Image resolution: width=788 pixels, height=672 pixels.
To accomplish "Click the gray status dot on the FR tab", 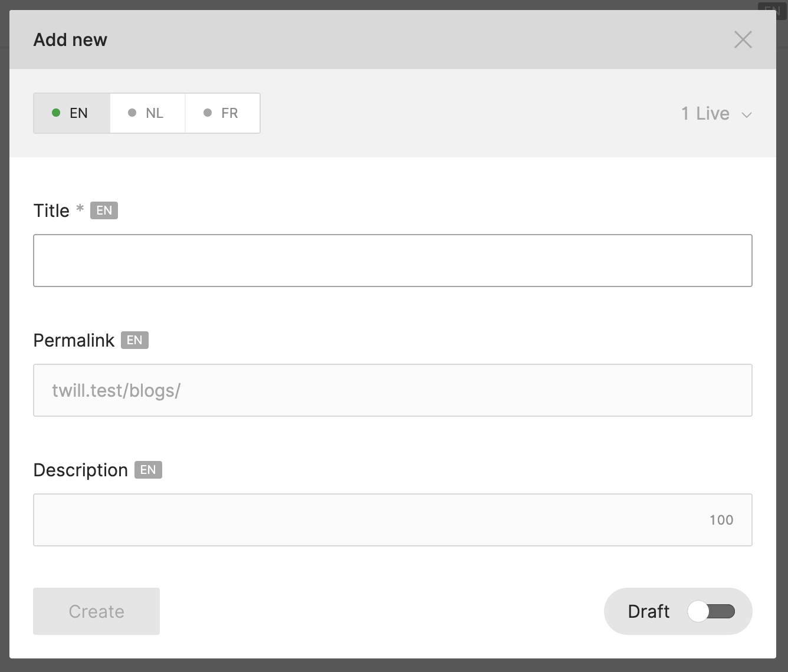I will point(208,113).
